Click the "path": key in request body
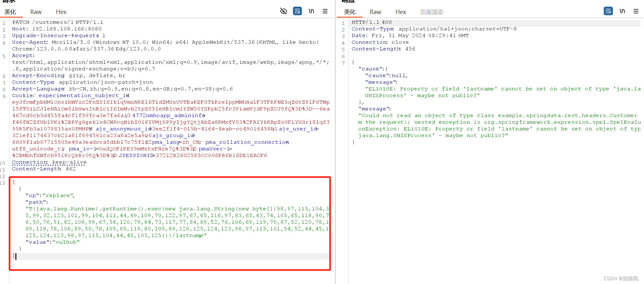 37,202
